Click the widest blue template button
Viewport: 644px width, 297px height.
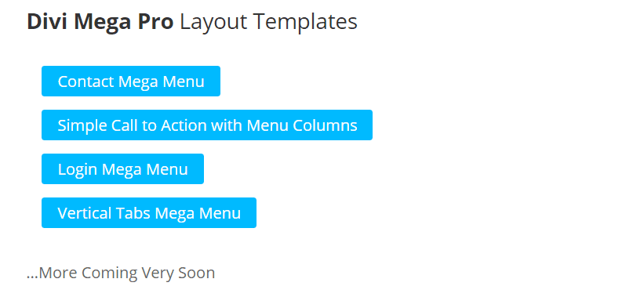[x=207, y=125]
